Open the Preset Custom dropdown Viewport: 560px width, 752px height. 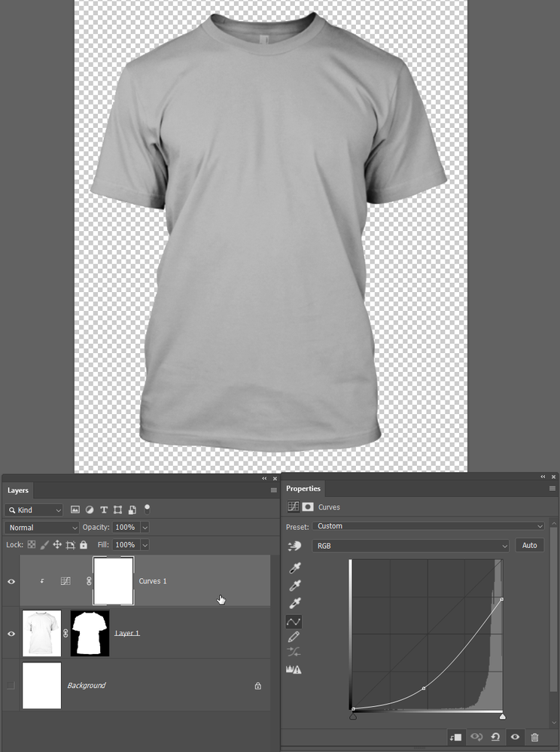coord(428,526)
